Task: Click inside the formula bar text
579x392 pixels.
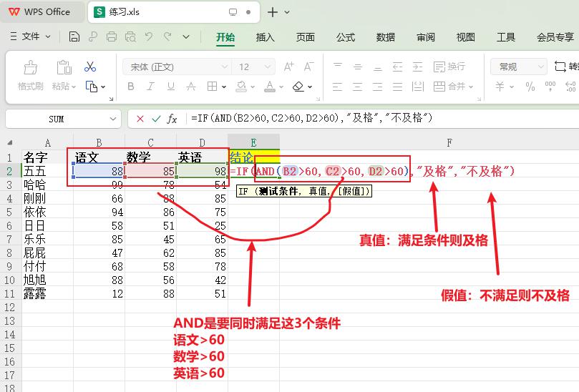Action: [x=311, y=118]
